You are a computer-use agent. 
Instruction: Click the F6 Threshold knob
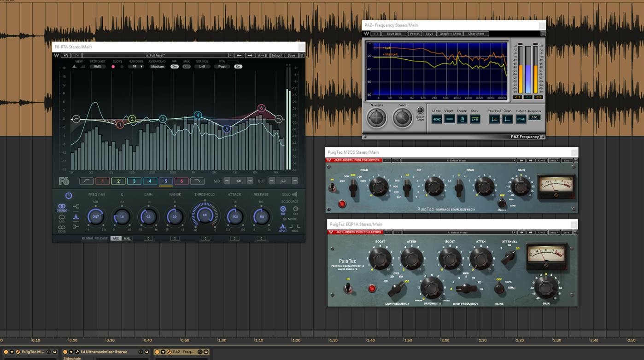[205, 215]
